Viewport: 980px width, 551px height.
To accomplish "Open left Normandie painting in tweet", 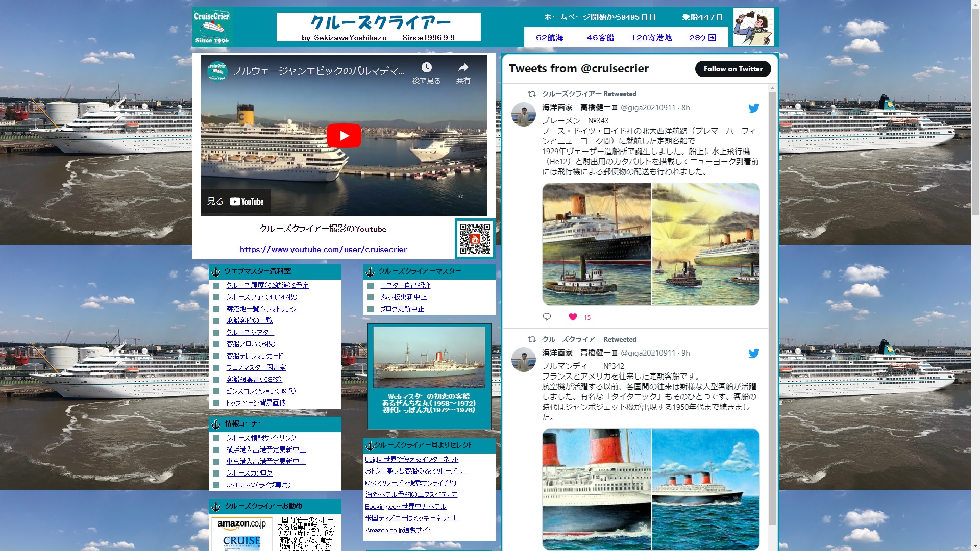I will (x=596, y=489).
